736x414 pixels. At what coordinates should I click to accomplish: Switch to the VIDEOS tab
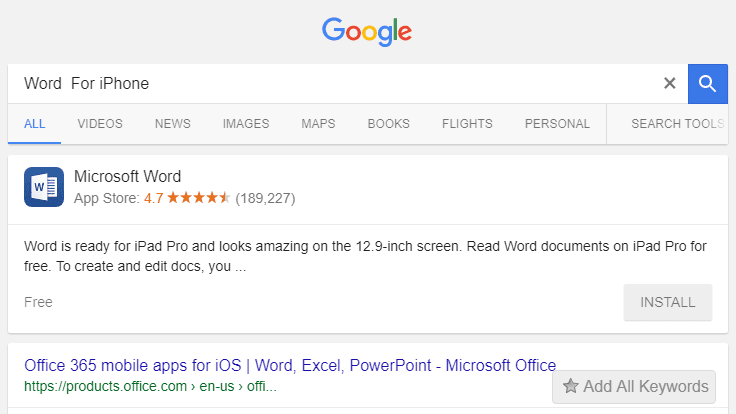pyautogui.click(x=100, y=124)
